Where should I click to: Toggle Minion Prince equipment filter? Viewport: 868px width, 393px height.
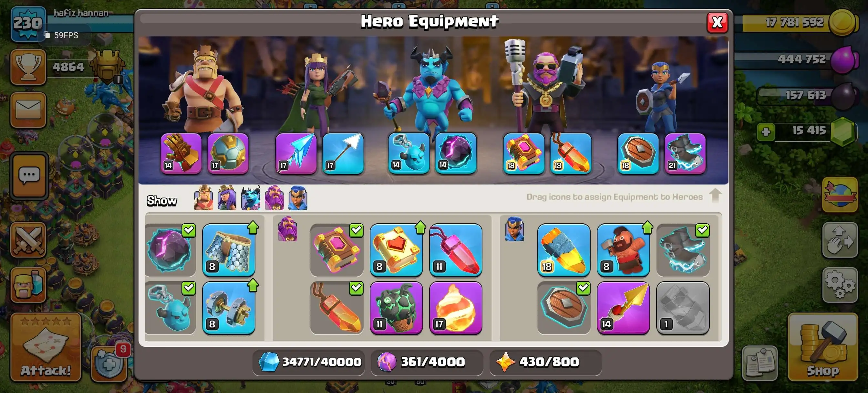(x=250, y=198)
